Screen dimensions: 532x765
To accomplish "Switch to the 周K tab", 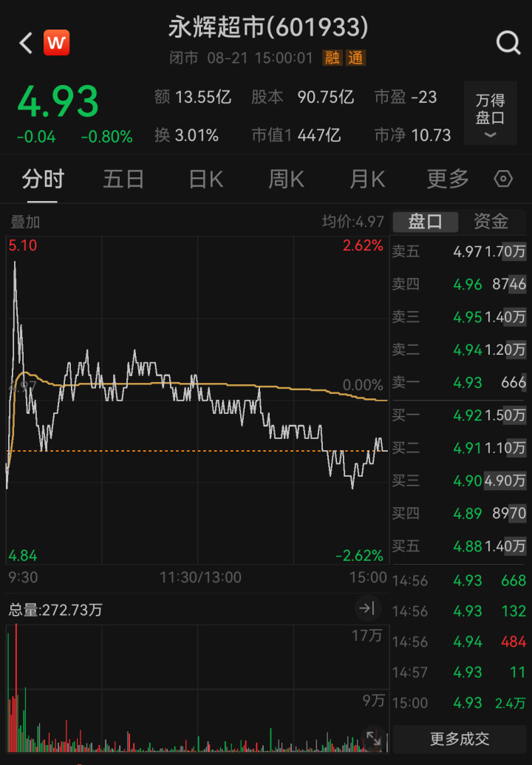I will [286, 179].
